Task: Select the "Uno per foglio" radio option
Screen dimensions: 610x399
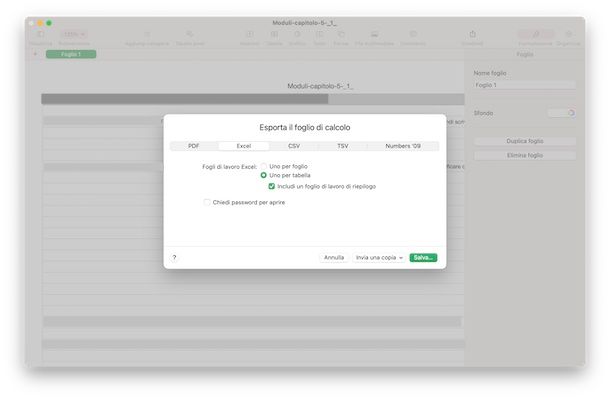Action: click(x=264, y=166)
